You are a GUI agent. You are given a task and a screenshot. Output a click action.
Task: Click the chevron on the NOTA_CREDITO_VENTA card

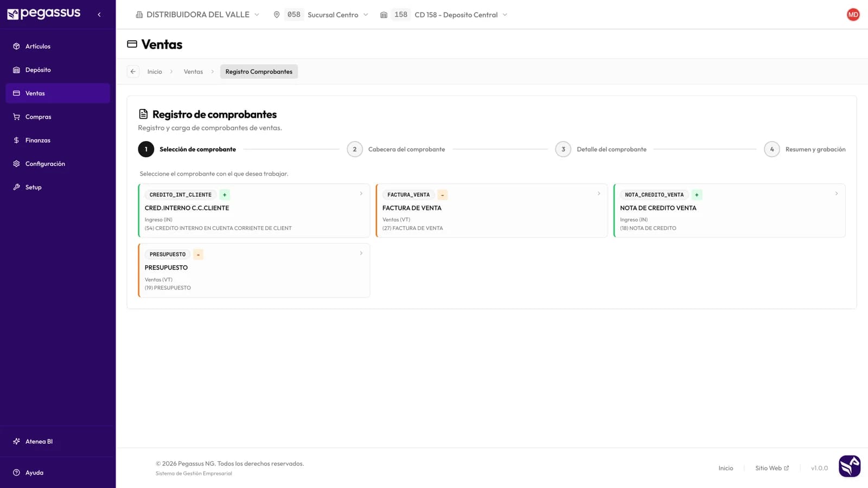[837, 194]
